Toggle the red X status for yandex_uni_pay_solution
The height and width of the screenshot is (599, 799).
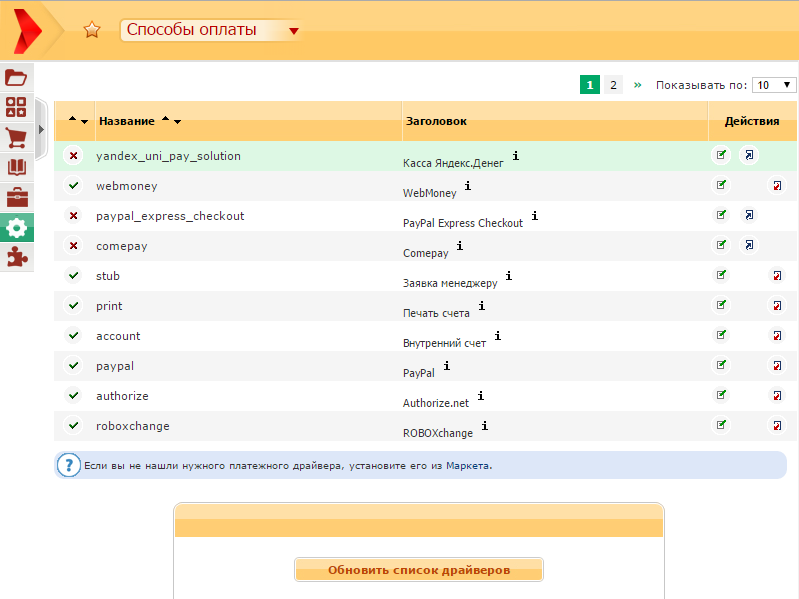73,156
